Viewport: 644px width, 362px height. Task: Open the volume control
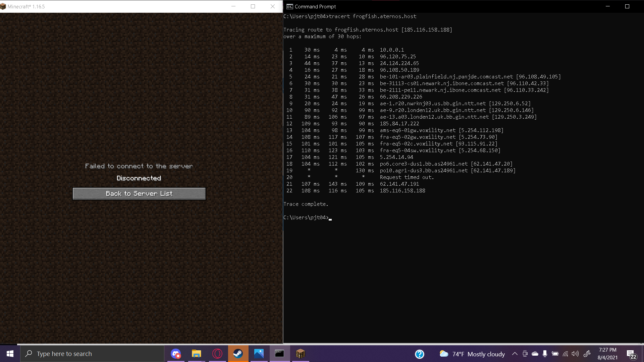tap(576, 354)
